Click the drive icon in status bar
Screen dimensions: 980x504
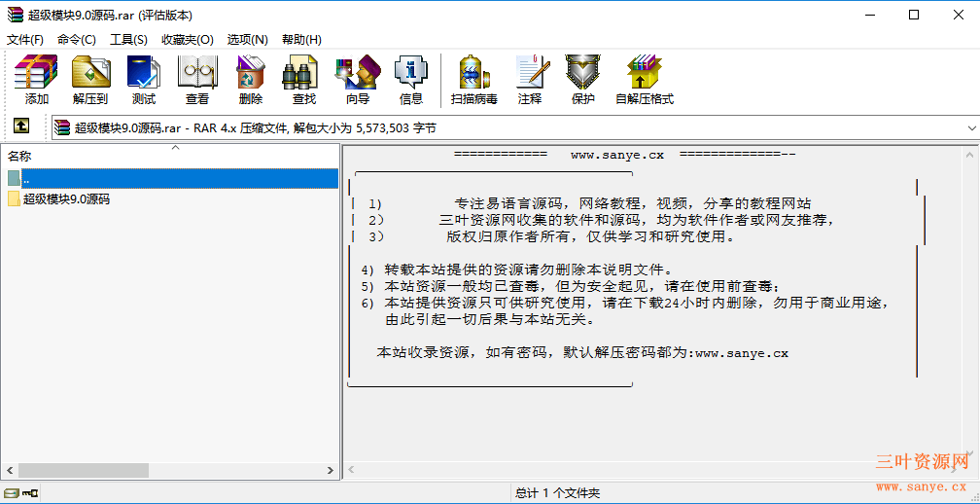click(x=11, y=493)
